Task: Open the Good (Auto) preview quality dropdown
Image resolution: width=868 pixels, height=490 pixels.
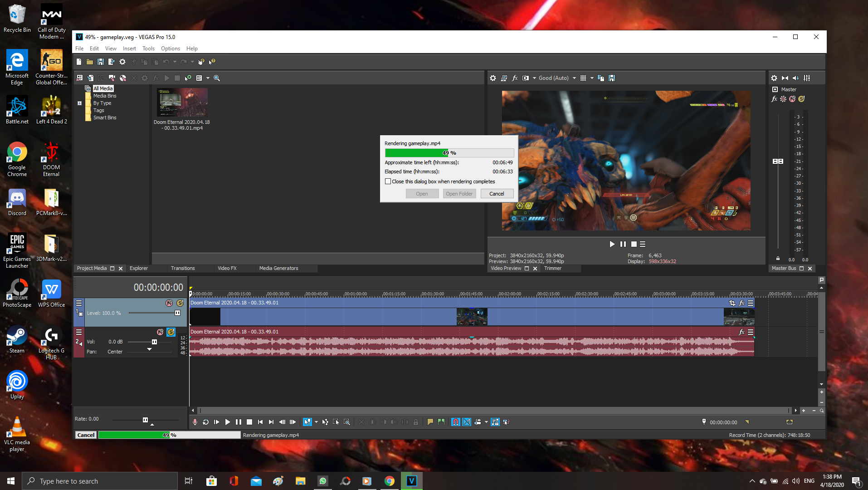Action: [557, 78]
